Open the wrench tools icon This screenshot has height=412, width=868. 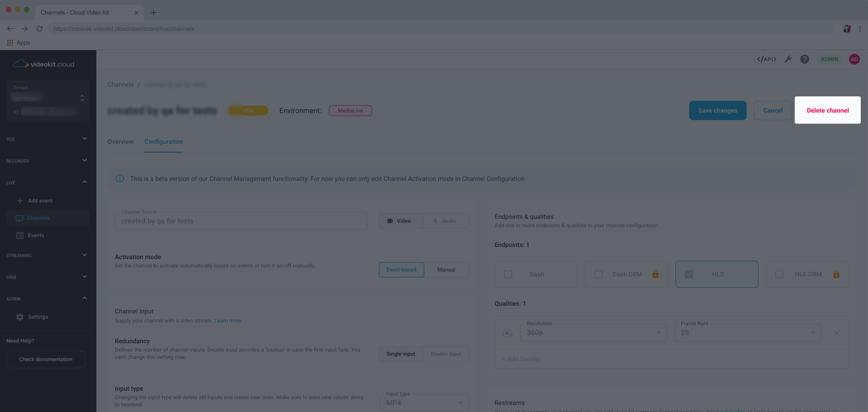788,59
